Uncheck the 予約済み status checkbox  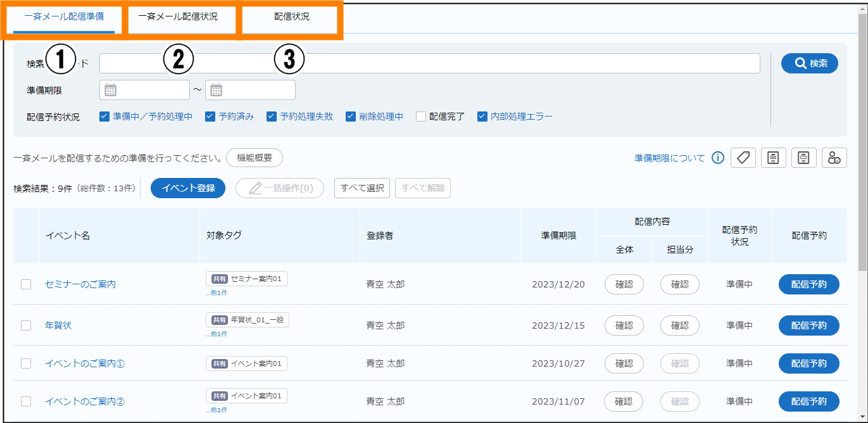[211, 117]
